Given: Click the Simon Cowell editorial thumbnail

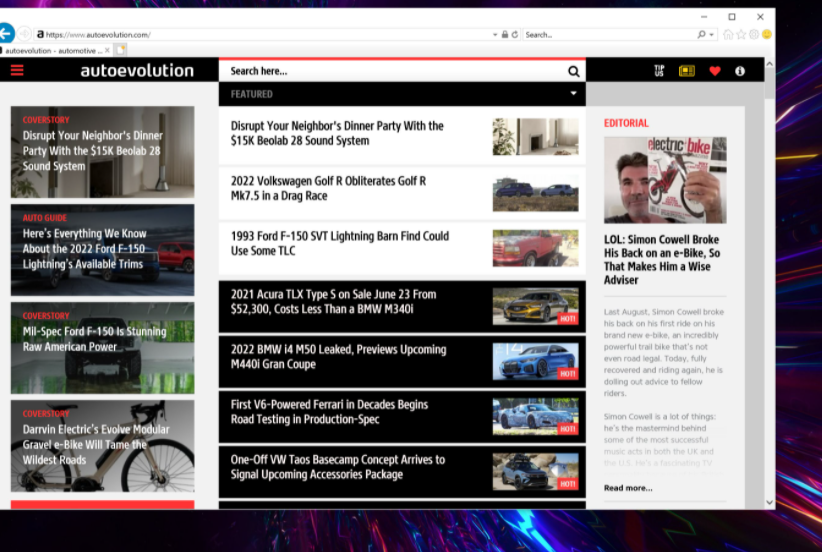Looking at the screenshot, I should (x=665, y=180).
